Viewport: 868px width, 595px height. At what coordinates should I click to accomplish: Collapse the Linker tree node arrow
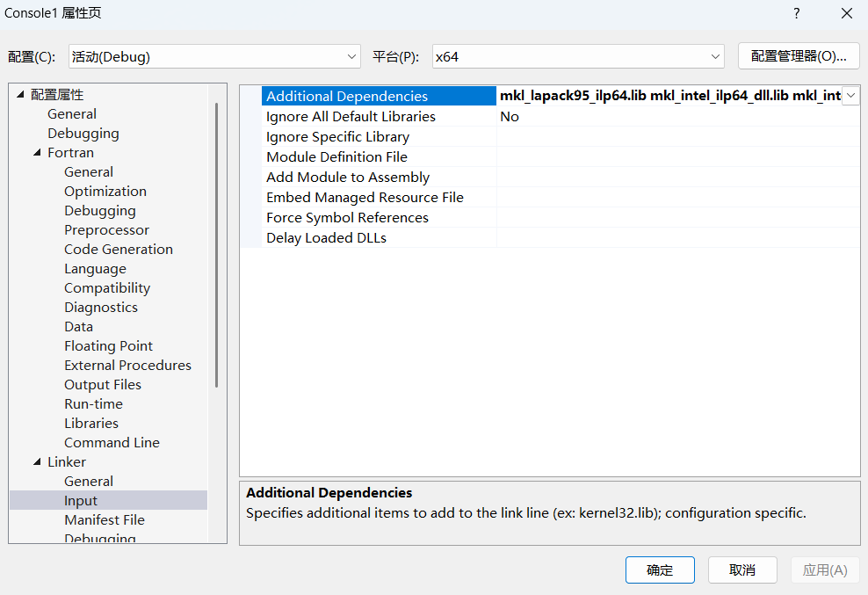click(37, 461)
